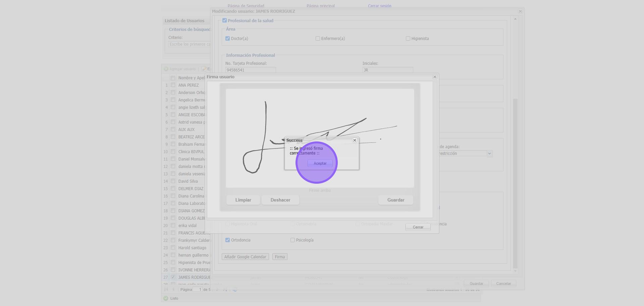Image resolution: width=644 pixels, height=306 pixels.
Task: Toggle the Profesional de la salud checkbox
Action: pos(225,20)
